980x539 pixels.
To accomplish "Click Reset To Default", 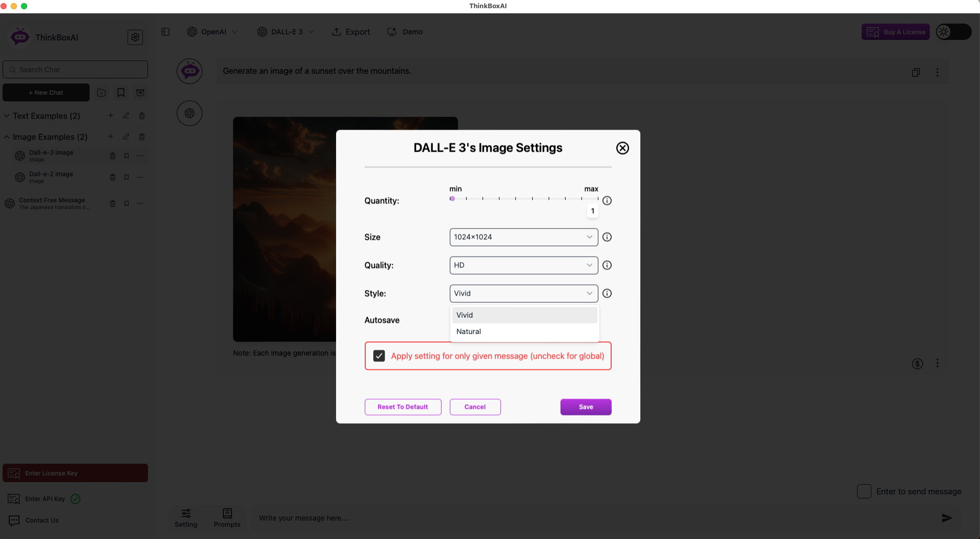I will [403, 407].
